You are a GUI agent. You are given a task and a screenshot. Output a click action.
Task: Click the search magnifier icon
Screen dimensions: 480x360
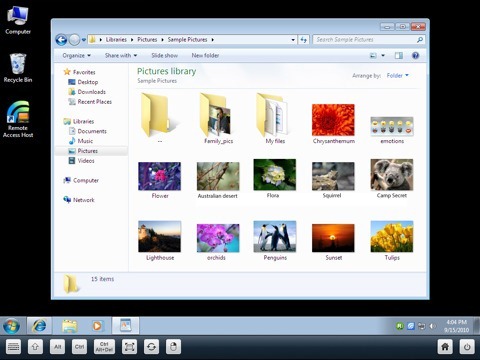coord(420,40)
